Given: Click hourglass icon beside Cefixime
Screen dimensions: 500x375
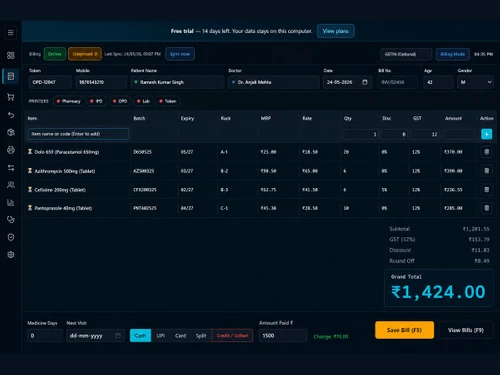Looking at the screenshot, I should [x=30, y=189].
